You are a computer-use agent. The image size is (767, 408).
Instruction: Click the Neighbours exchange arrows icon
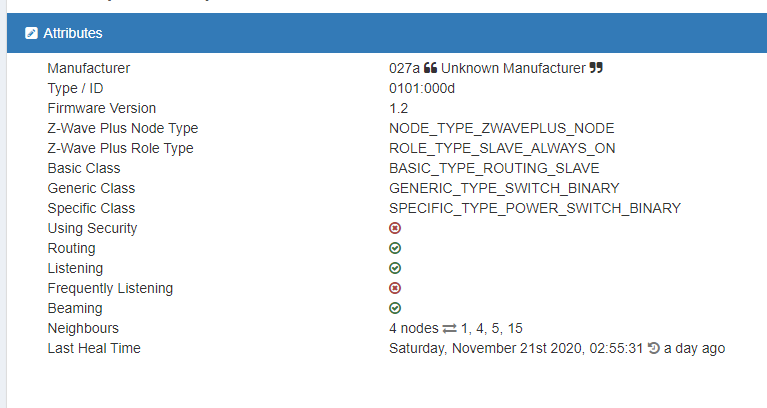pyautogui.click(x=449, y=328)
